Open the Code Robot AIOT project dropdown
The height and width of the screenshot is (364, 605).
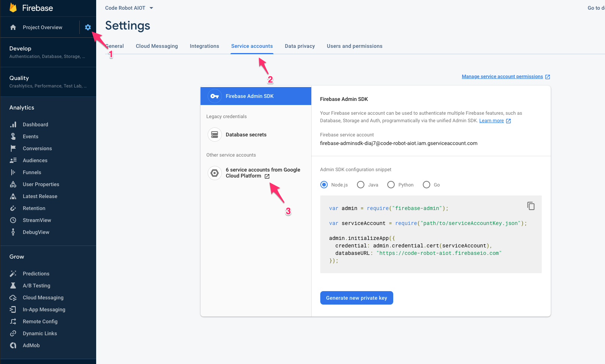129,8
